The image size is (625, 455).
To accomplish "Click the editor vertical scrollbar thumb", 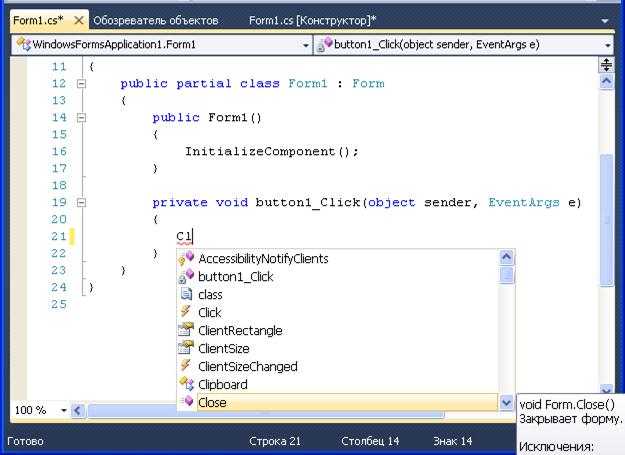I will pos(606,219).
